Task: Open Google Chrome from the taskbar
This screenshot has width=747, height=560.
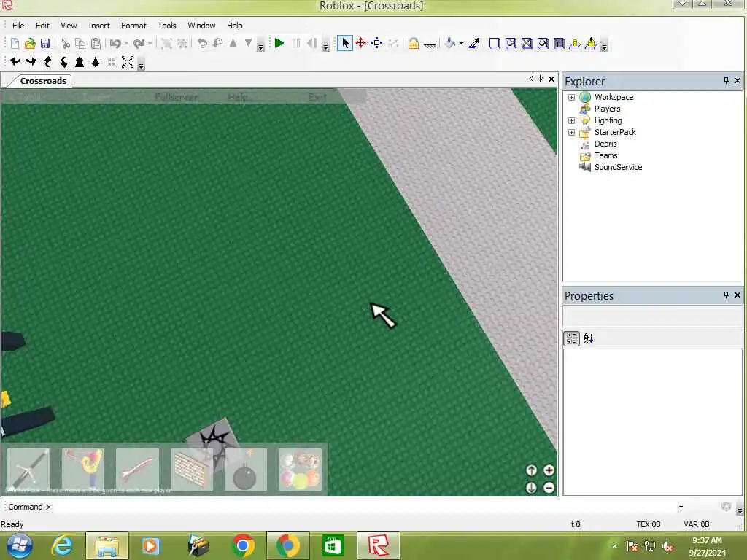Action: point(243,545)
